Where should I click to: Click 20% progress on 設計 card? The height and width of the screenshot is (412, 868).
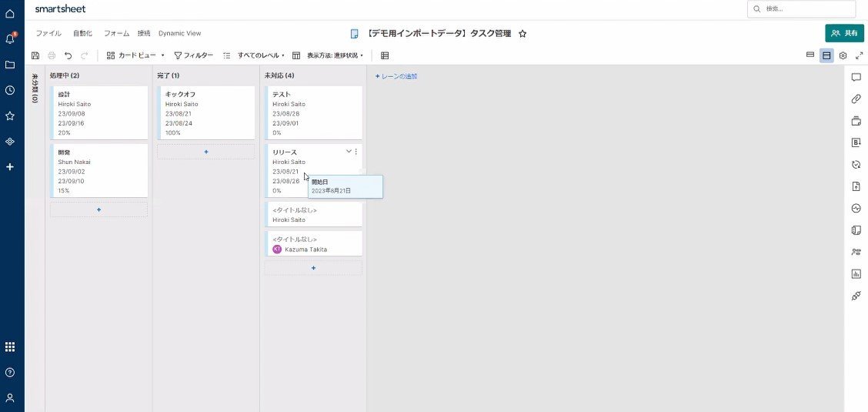point(64,133)
